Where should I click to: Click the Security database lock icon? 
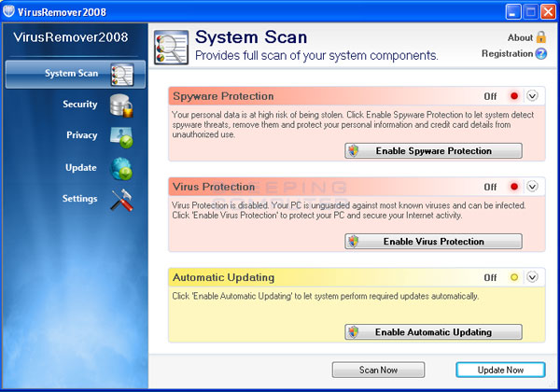(x=121, y=105)
